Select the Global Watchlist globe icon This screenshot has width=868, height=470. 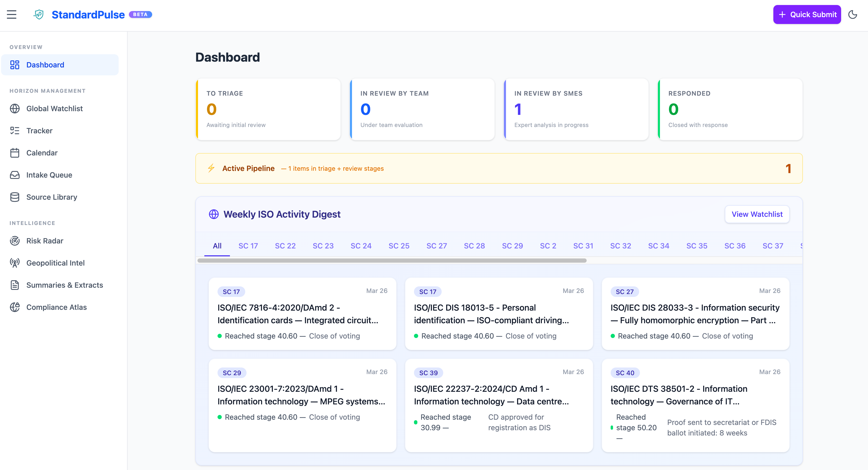tap(15, 108)
